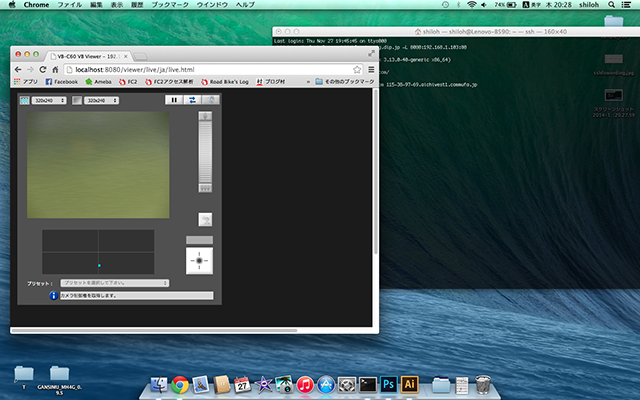
Task: Open the preset selection dropdown
Action: 115,283
